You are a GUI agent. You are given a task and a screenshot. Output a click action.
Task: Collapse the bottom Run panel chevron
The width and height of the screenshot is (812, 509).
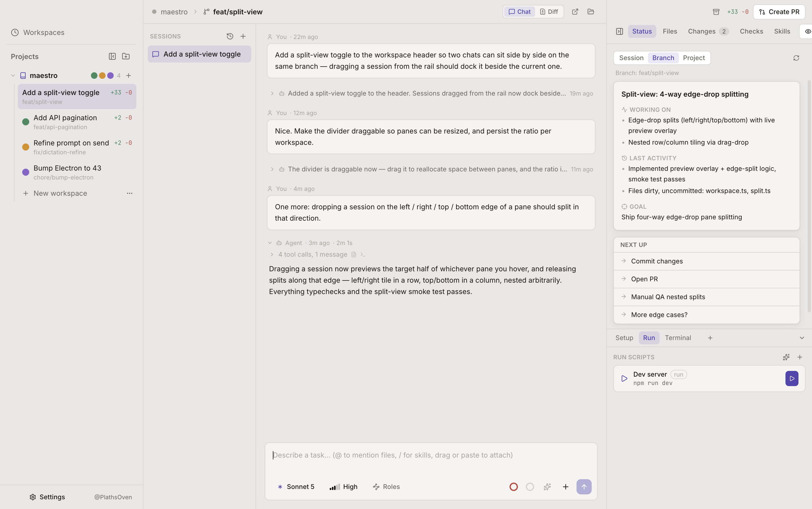[x=802, y=338]
